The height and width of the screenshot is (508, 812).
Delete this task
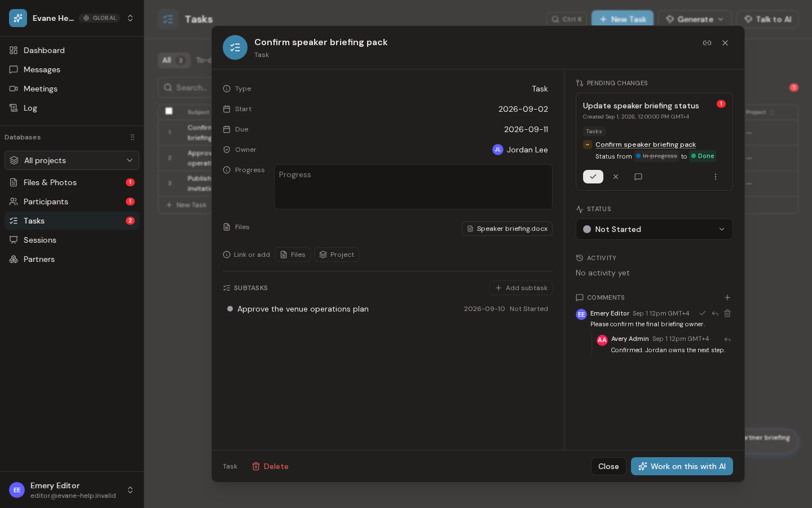point(270,466)
